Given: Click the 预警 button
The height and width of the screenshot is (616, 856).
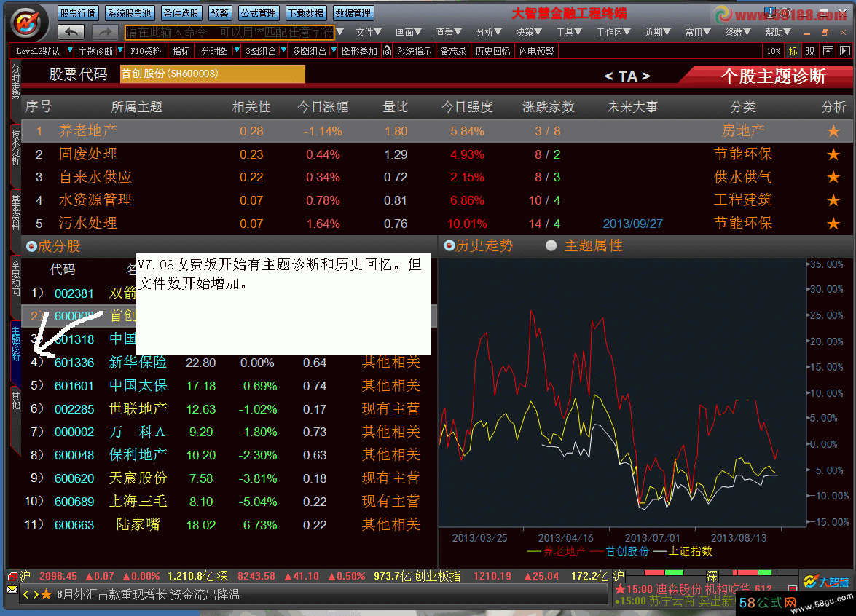Looking at the screenshot, I should (219, 13).
